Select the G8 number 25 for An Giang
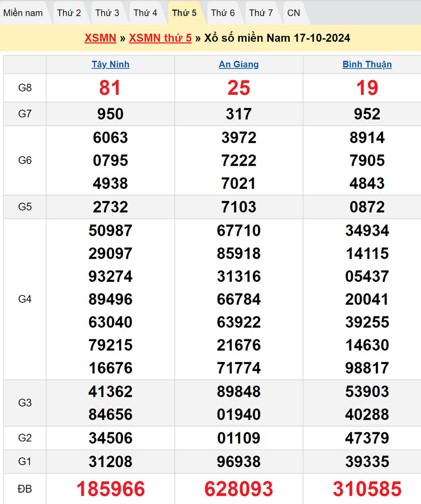The width and height of the screenshot is (421, 504). 239,88
